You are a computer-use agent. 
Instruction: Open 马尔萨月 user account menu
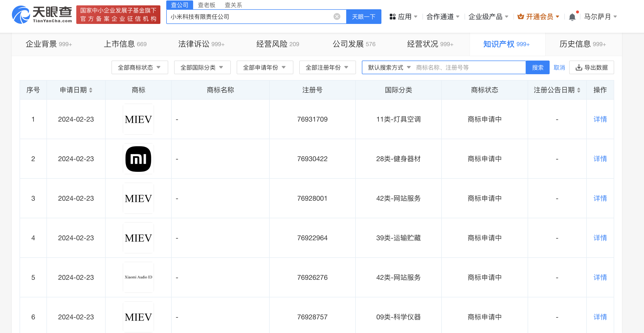[x=600, y=17]
